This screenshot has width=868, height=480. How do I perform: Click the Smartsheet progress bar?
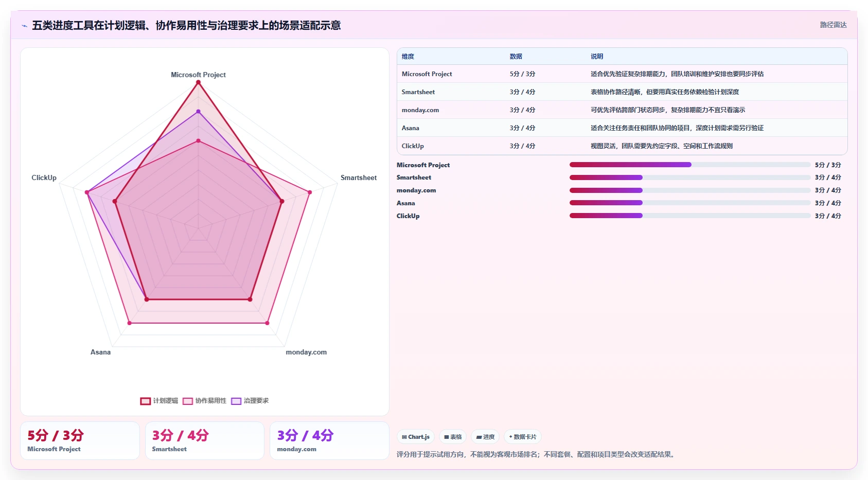click(x=690, y=177)
